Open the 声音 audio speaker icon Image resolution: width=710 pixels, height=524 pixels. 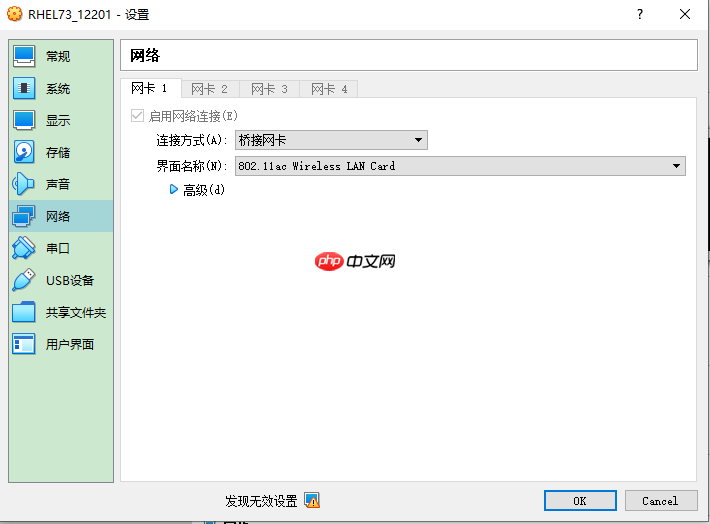[24, 184]
